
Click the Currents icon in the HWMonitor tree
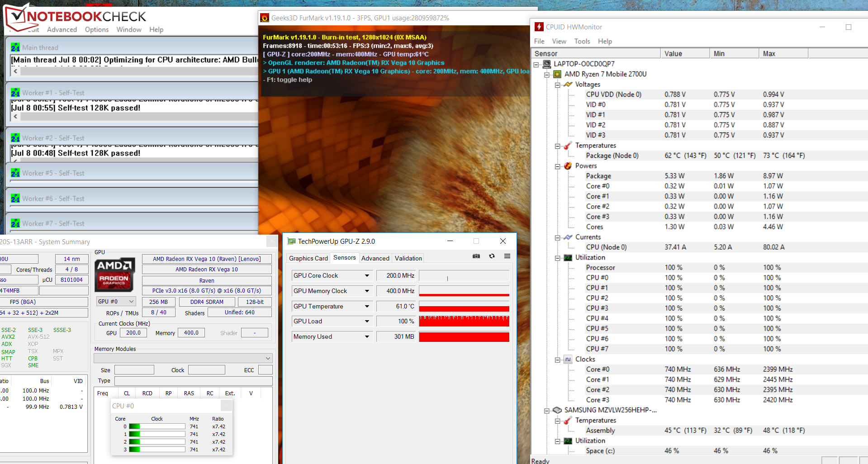click(568, 237)
